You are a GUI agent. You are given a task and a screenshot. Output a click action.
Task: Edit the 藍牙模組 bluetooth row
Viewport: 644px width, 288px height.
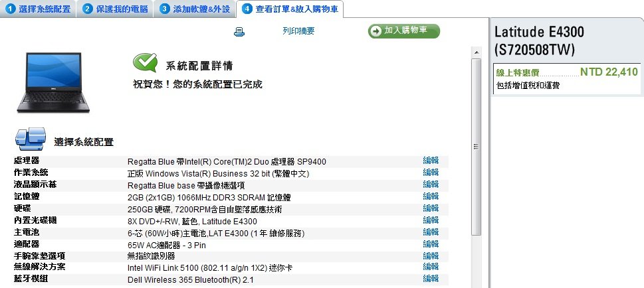pyautogui.click(x=431, y=279)
